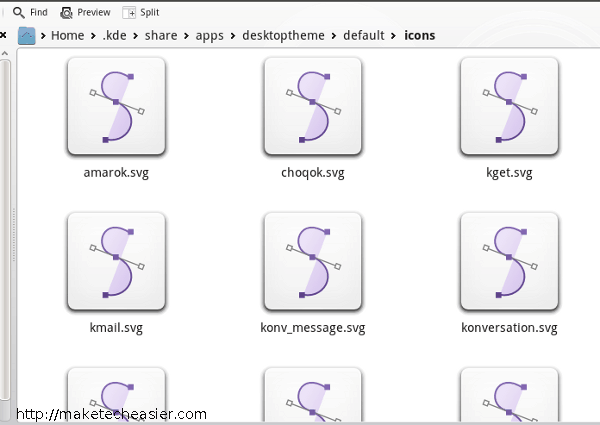This screenshot has width=600, height=425.
Task: Click the left panel vertical scrollbar
Action: coord(5,230)
